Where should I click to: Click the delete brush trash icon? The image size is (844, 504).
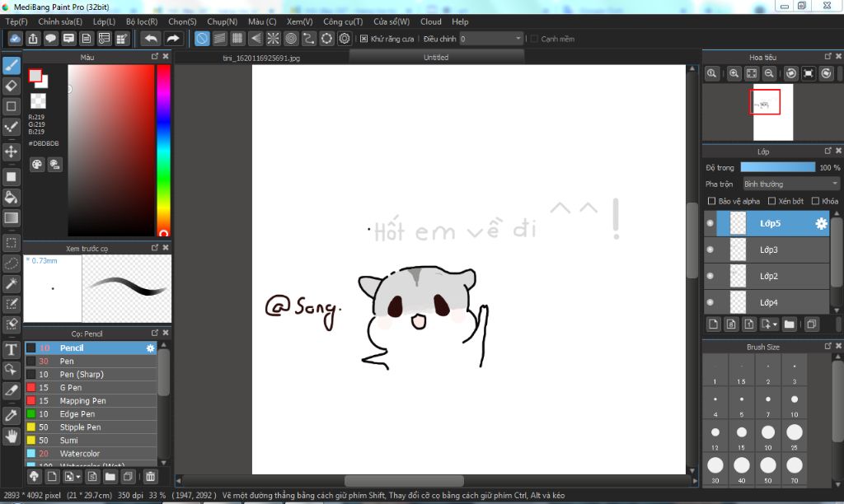150,477
